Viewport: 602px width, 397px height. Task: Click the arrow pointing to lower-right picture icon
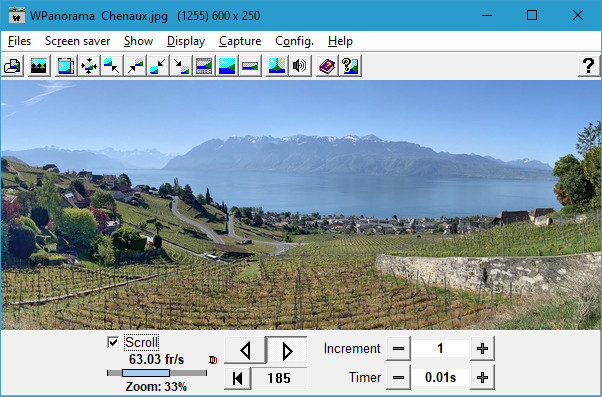click(181, 66)
